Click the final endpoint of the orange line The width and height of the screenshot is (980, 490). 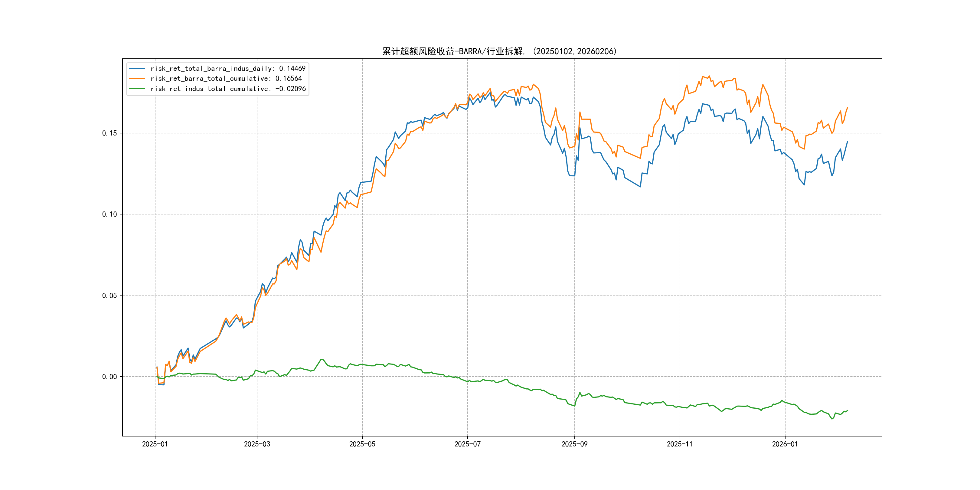(x=848, y=108)
